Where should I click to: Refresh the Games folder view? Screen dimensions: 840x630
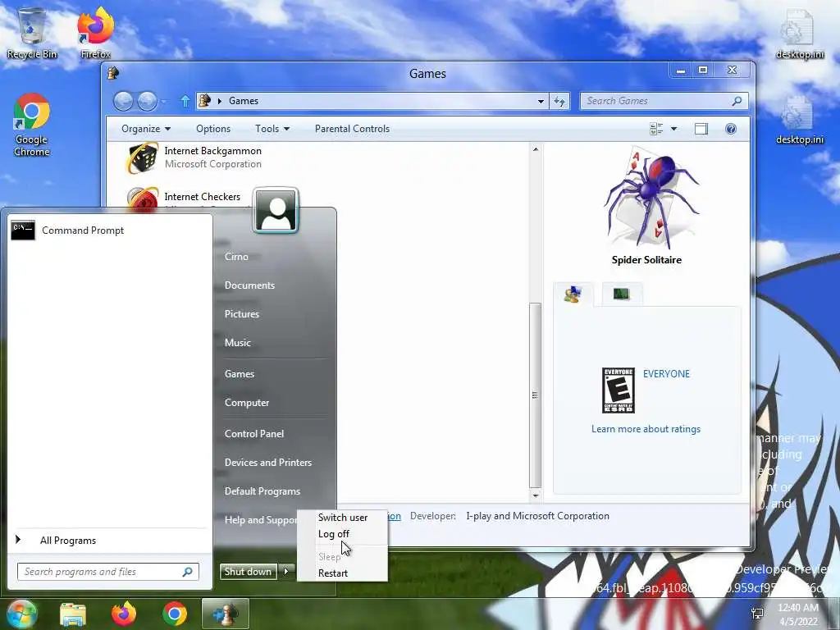click(559, 101)
